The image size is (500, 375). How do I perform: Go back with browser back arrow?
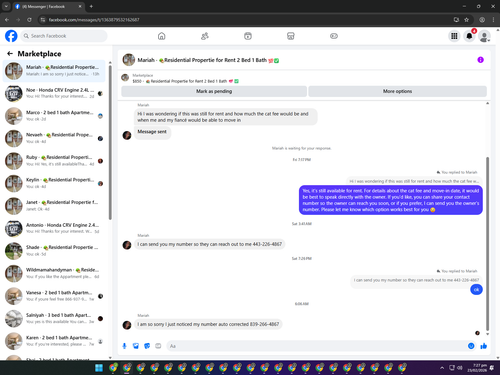tap(7, 20)
